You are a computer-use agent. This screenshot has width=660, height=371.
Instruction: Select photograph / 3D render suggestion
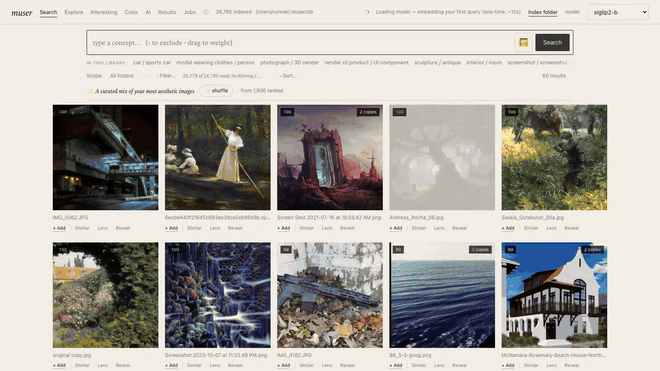[289, 62]
